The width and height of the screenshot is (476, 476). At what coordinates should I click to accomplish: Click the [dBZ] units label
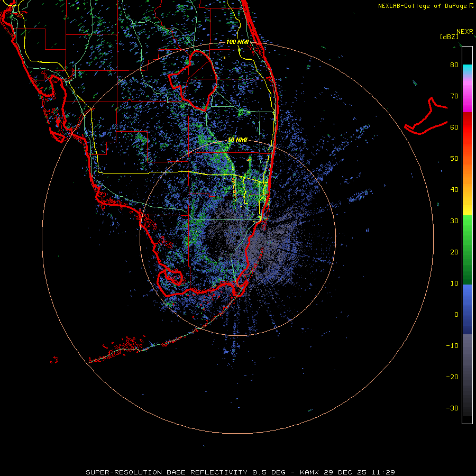click(449, 37)
